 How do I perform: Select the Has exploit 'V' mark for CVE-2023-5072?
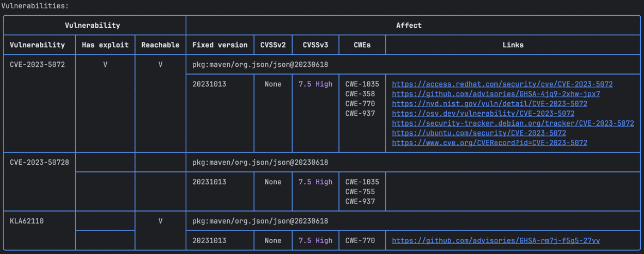tap(105, 65)
